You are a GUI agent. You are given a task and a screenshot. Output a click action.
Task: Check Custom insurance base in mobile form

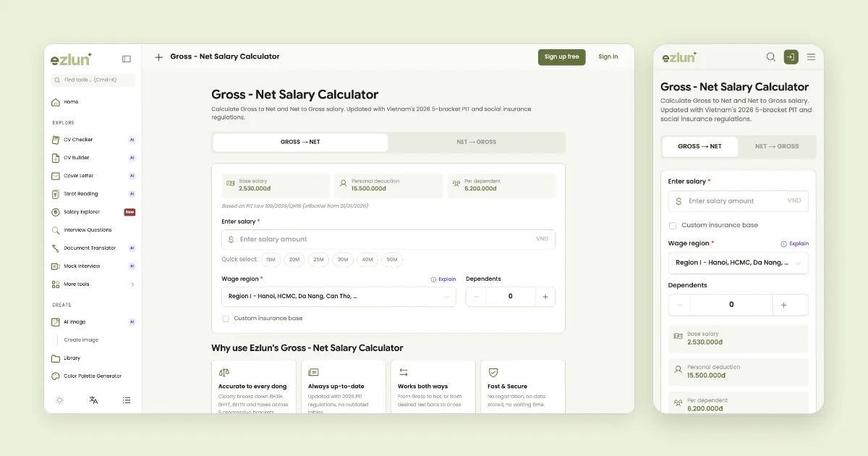tap(673, 225)
